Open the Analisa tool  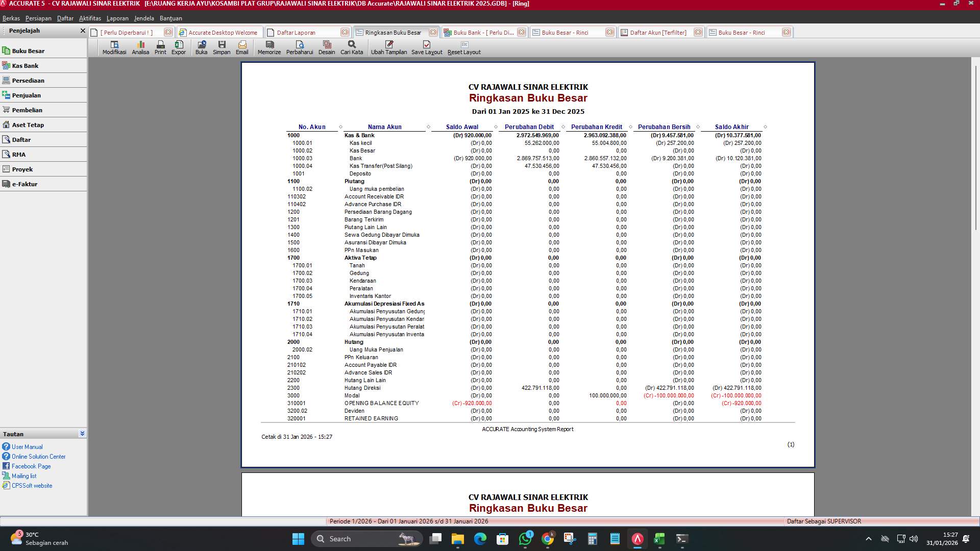click(x=140, y=47)
